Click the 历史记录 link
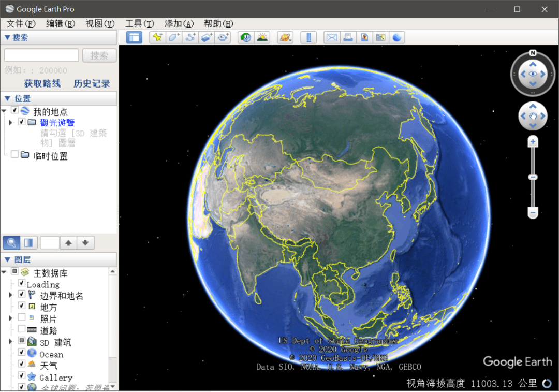 [x=92, y=83]
